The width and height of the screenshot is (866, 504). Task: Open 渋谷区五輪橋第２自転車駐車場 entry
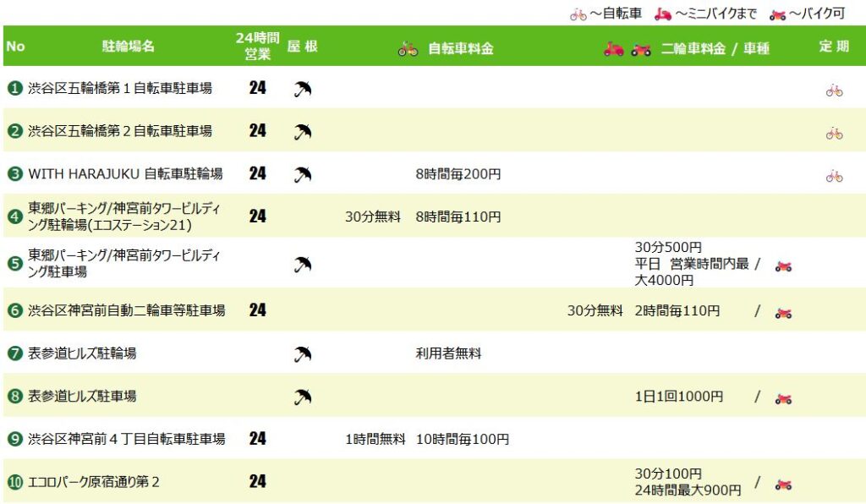[x=119, y=131]
